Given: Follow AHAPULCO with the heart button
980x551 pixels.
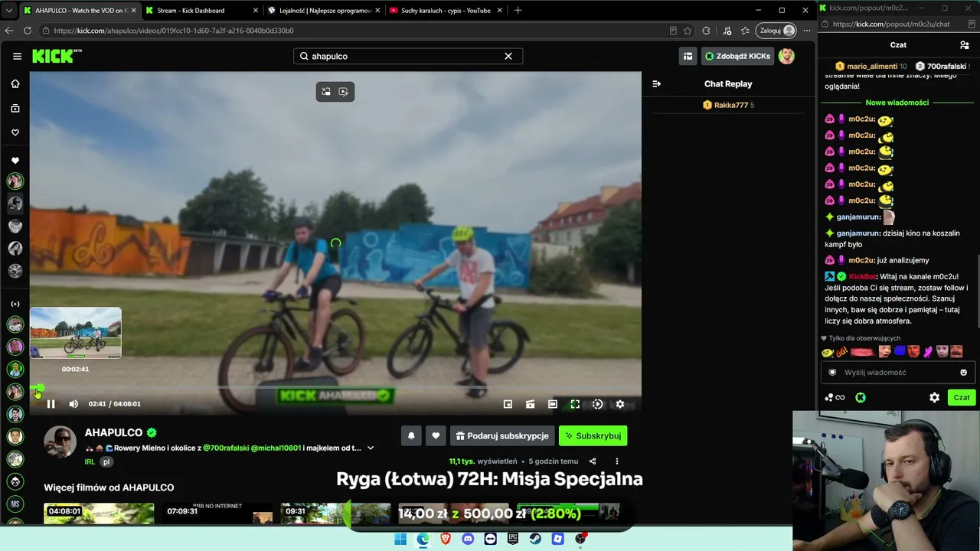Looking at the screenshot, I should coord(436,435).
